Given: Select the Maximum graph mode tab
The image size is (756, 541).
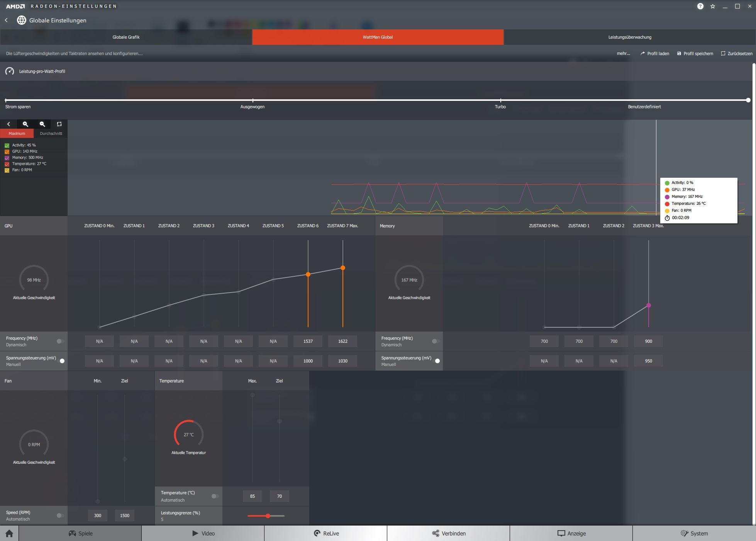Looking at the screenshot, I should pos(17,133).
